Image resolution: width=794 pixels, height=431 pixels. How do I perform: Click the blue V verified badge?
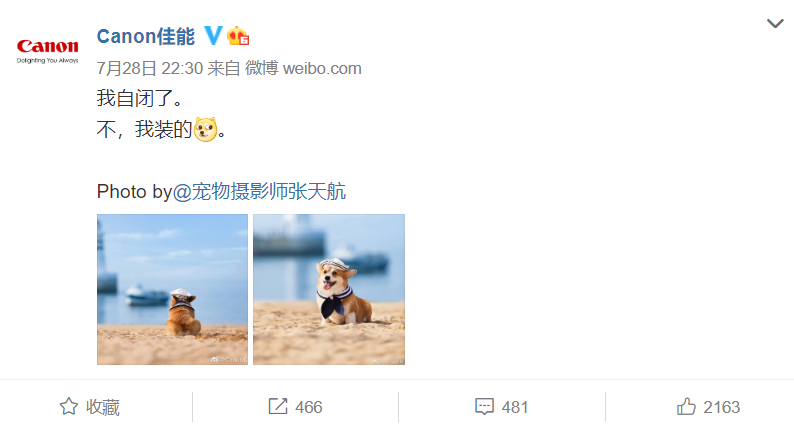213,36
